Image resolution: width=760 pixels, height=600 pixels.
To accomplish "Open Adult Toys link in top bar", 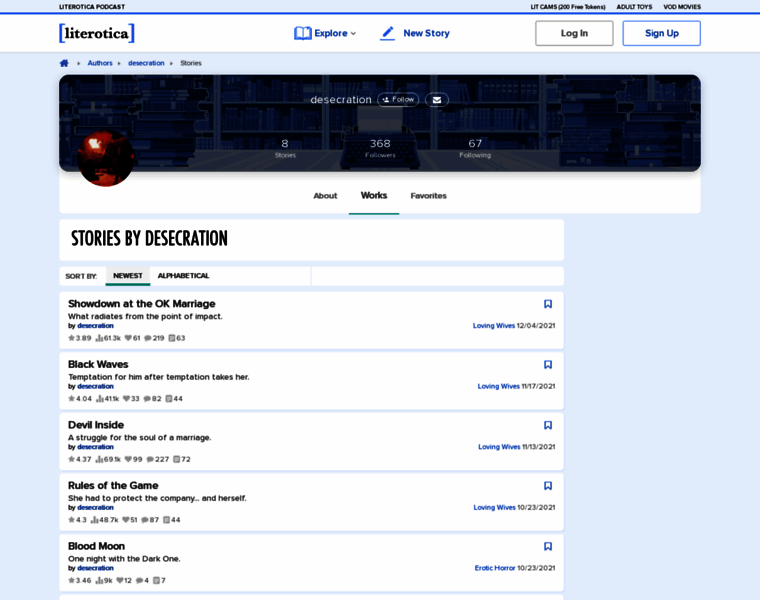I will click(634, 7).
